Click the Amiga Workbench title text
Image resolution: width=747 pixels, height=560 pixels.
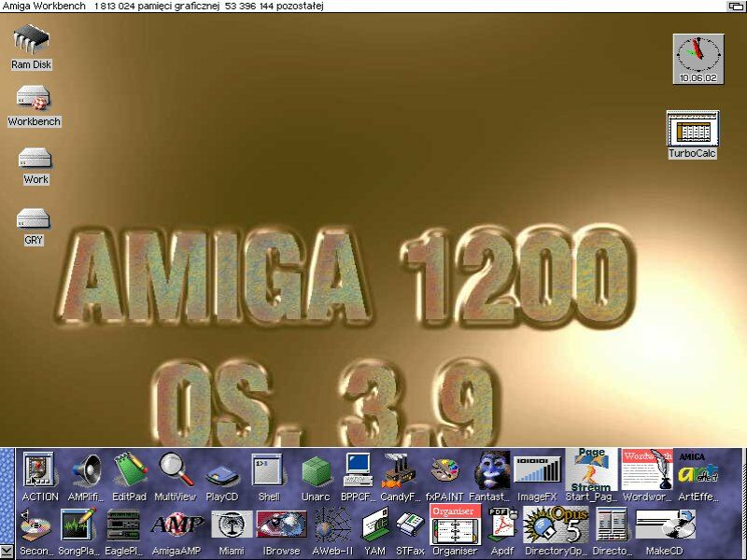[44, 7]
